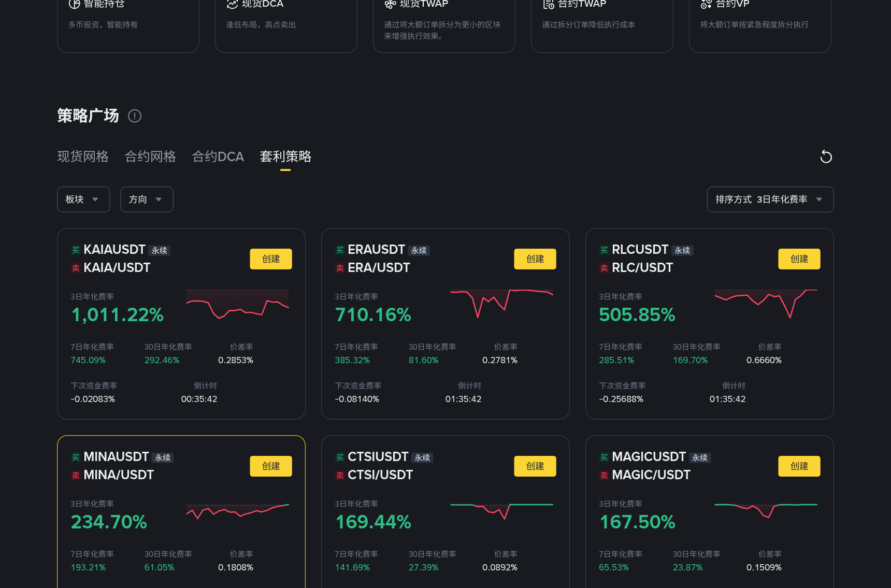Viewport: 891px width, 588px height.
Task: Click the countdown 00:35:42
Action: click(x=199, y=399)
